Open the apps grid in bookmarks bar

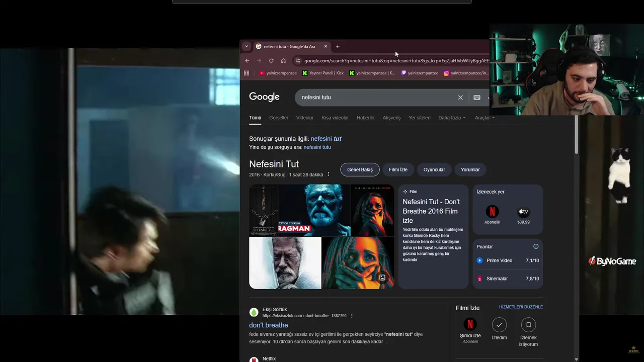[247, 73]
